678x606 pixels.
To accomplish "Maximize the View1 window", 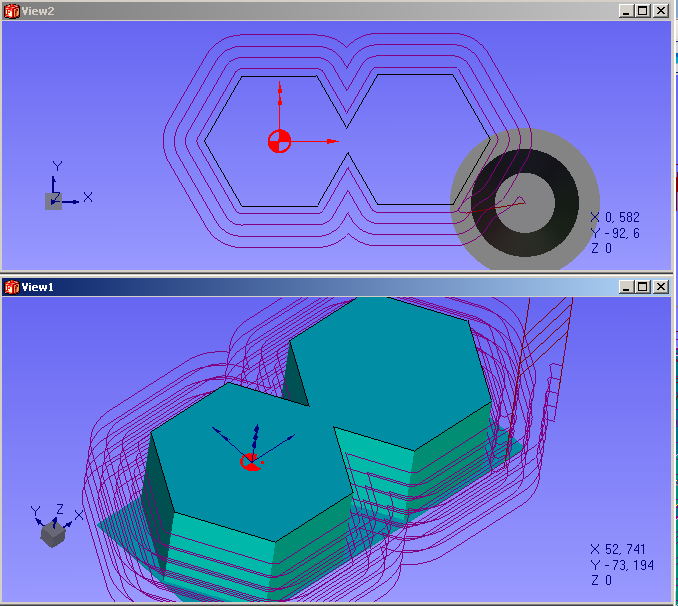I will point(642,287).
